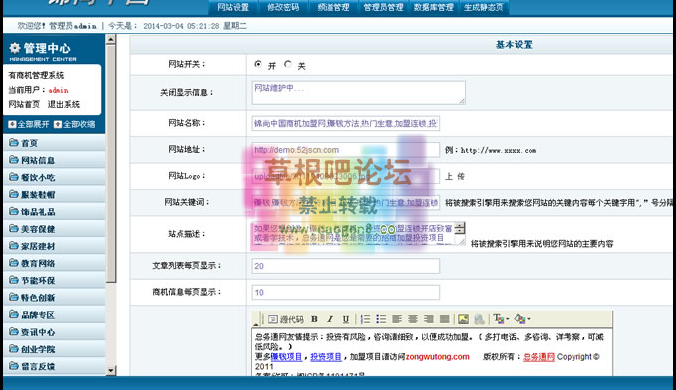Expand the 教育网络 sidebar folder
This screenshot has width=676, height=390.
54,263
